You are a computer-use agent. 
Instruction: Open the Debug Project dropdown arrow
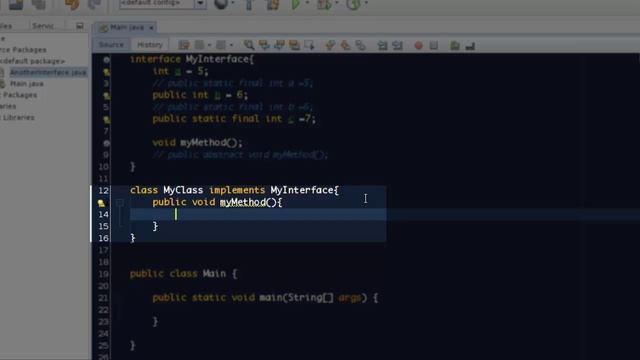(337, 3)
